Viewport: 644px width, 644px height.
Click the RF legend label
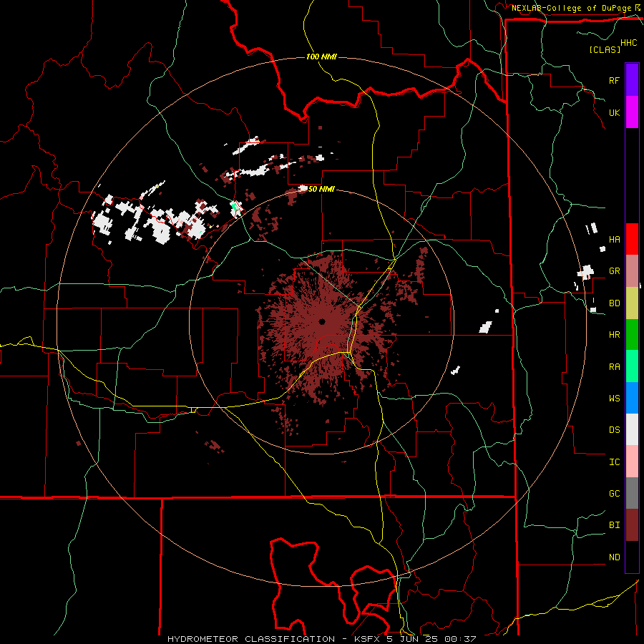pos(614,81)
